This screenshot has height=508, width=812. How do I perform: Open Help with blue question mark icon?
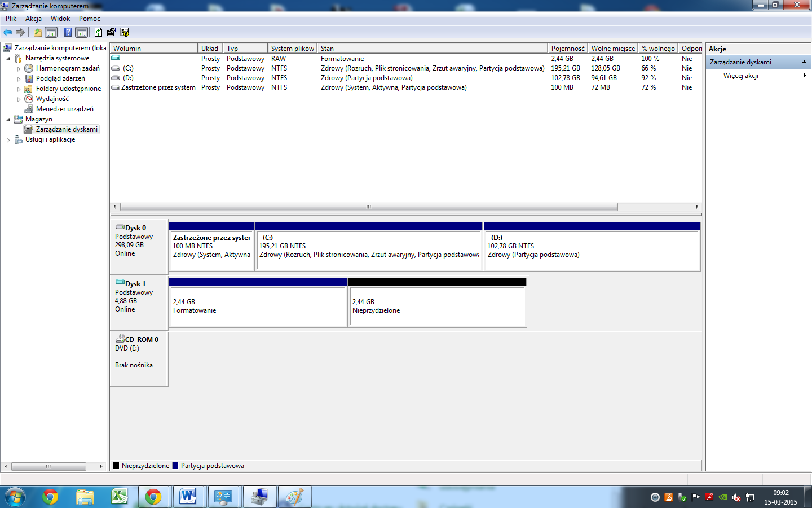[x=68, y=32]
